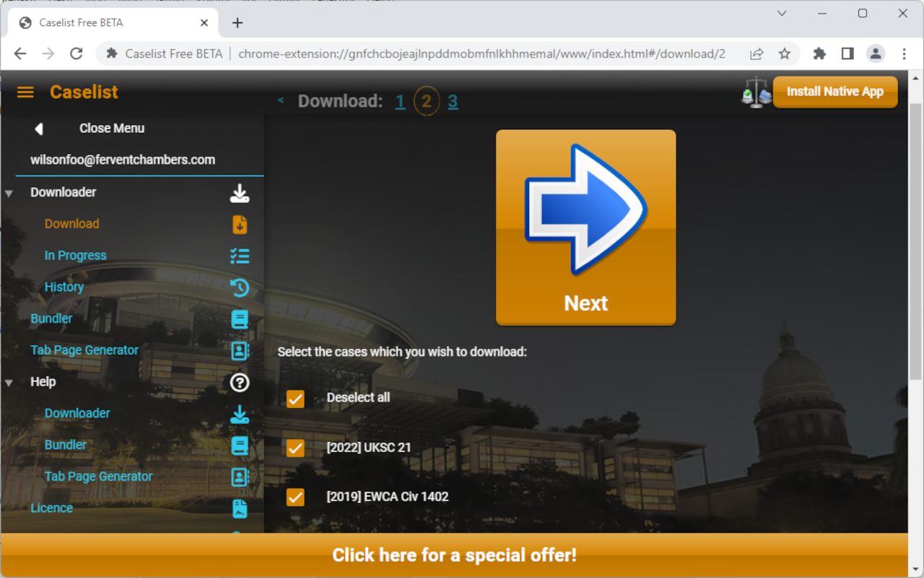Click the Install Native App button
The image size is (924, 578).
[x=835, y=92]
